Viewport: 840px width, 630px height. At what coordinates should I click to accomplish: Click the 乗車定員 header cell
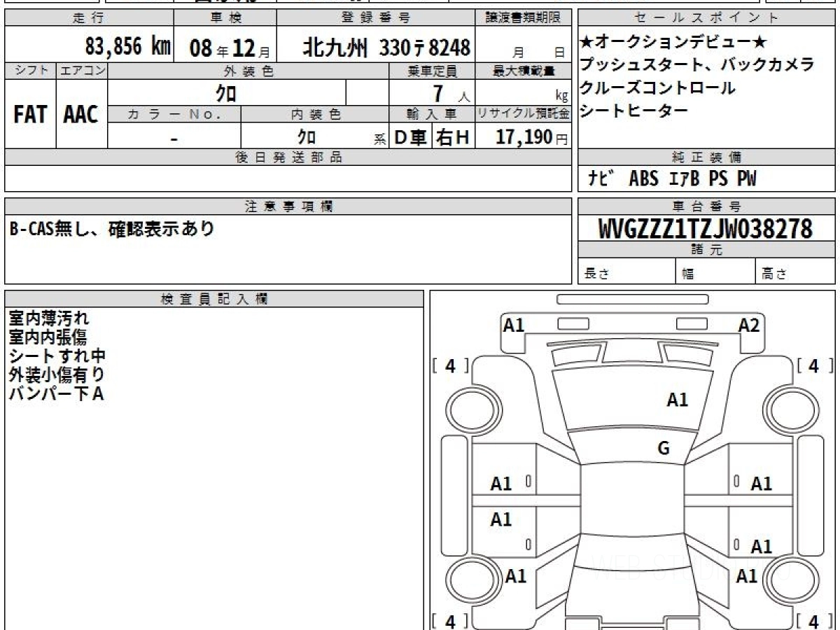tap(432, 71)
